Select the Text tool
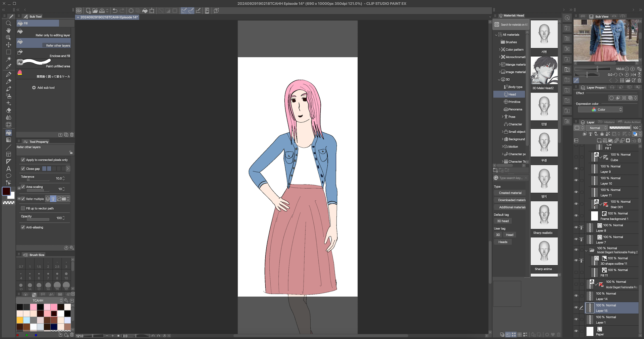644x339 pixels. point(8,168)
